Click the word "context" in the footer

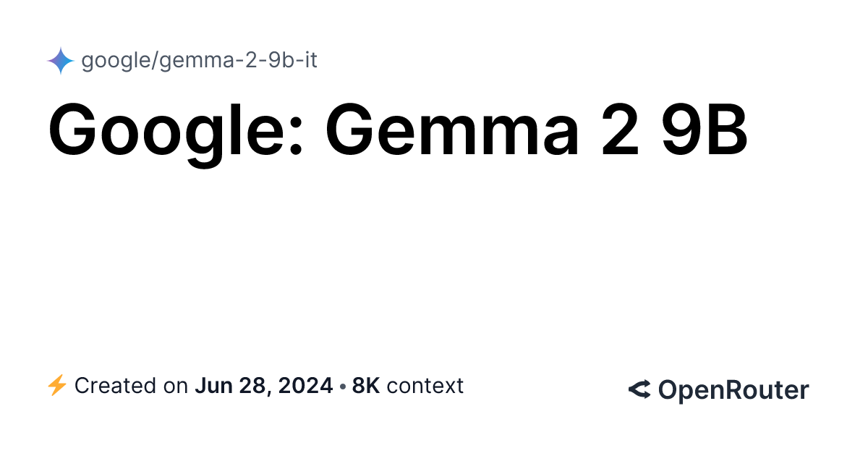tap(425, 386)
